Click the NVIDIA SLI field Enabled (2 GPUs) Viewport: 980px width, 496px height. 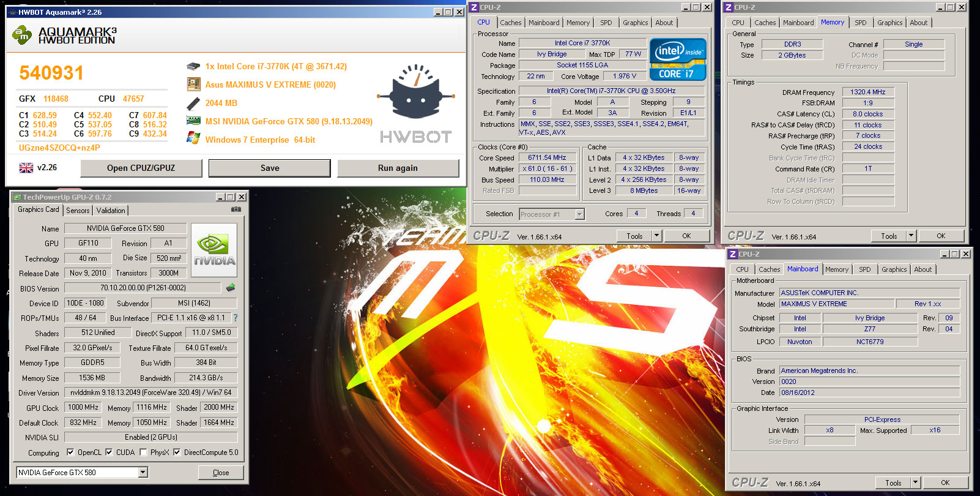tap(151, 437)
